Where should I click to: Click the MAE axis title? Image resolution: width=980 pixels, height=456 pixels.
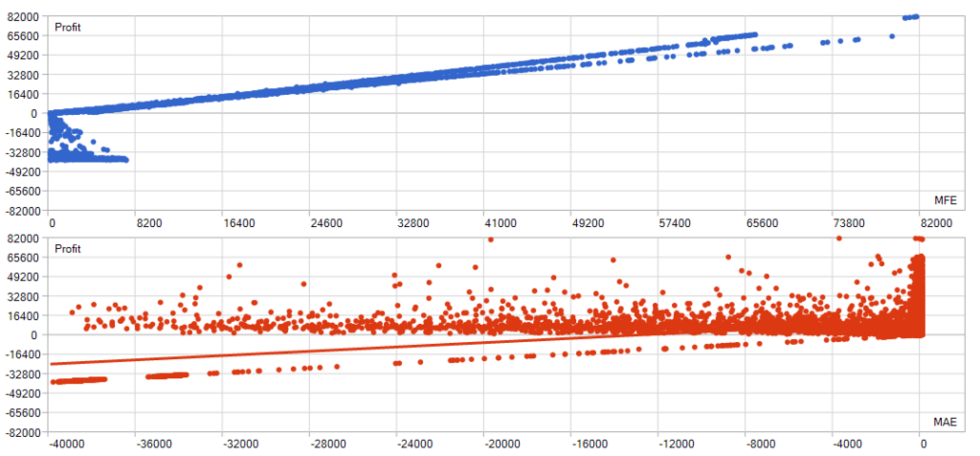(x=945, y=422)
